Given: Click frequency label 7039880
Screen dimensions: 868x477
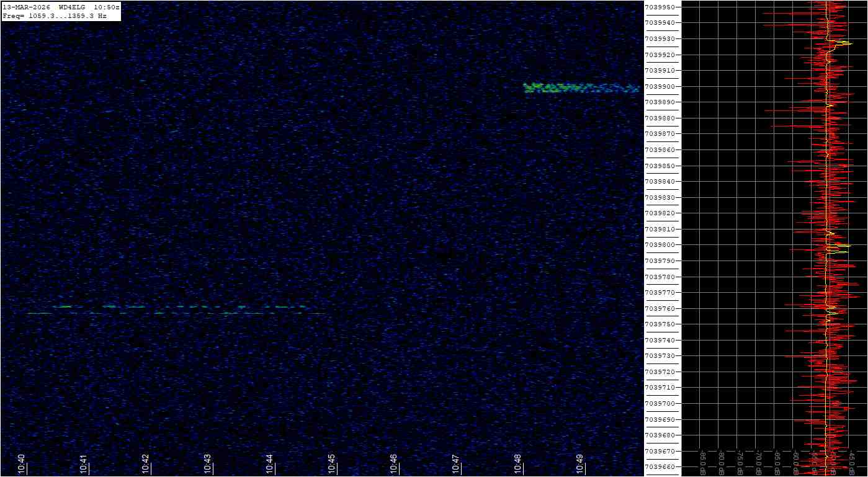Looking at the screenshot, I should [x=660, y=118].
